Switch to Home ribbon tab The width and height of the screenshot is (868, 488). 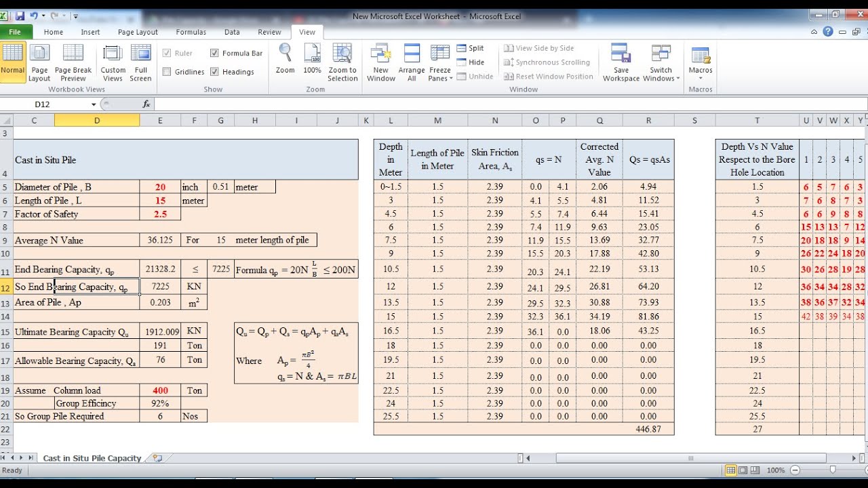[54, 32]
